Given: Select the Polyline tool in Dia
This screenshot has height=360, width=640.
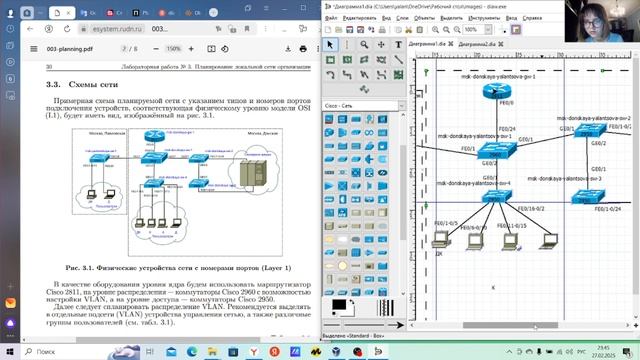Looking at the screenshot, I should pos(364,75).
